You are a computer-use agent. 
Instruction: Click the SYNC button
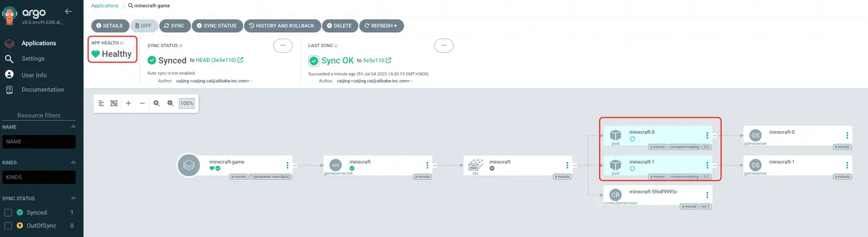point(174,25)
